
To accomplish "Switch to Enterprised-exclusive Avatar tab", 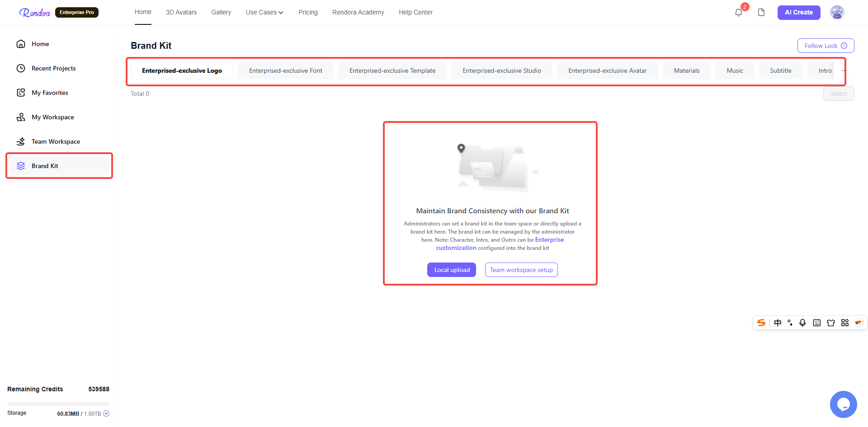I will 608,70.
